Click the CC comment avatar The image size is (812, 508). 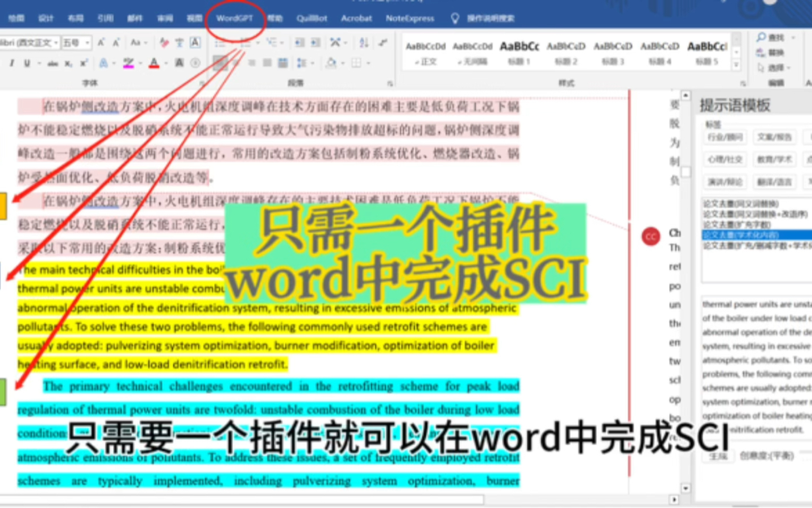651,236
